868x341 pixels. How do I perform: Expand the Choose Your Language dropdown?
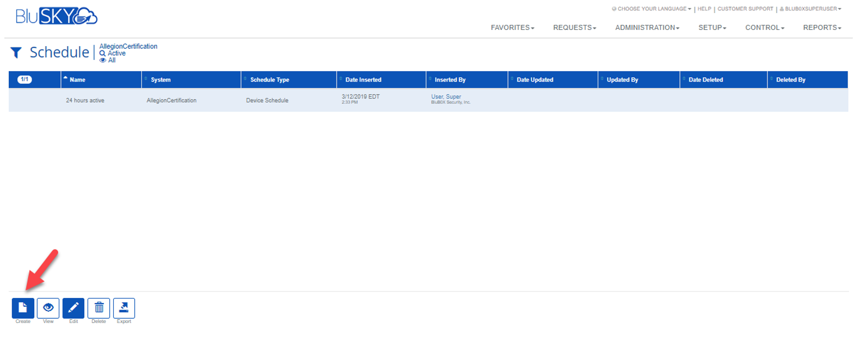(652, 9)
